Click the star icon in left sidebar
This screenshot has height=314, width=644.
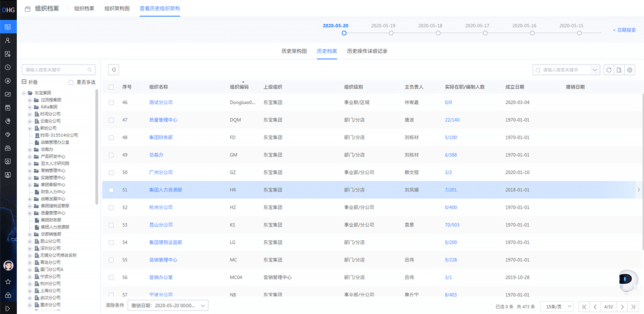click(x=8, y=281)
